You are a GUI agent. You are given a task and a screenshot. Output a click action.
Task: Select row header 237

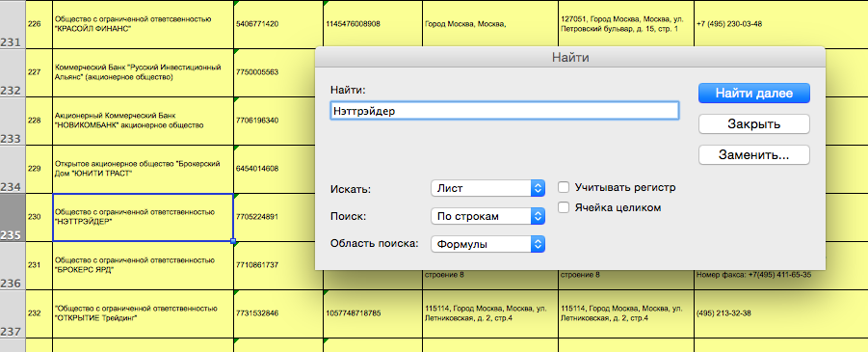[13, 314]
